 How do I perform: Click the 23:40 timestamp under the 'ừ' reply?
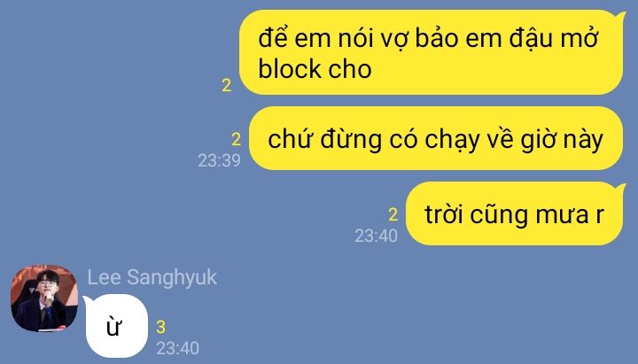click(178, 348)
